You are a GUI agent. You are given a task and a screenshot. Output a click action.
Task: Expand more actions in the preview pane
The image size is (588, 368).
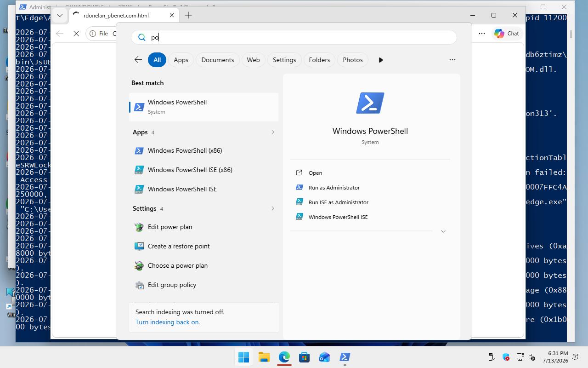pos(443,231)
